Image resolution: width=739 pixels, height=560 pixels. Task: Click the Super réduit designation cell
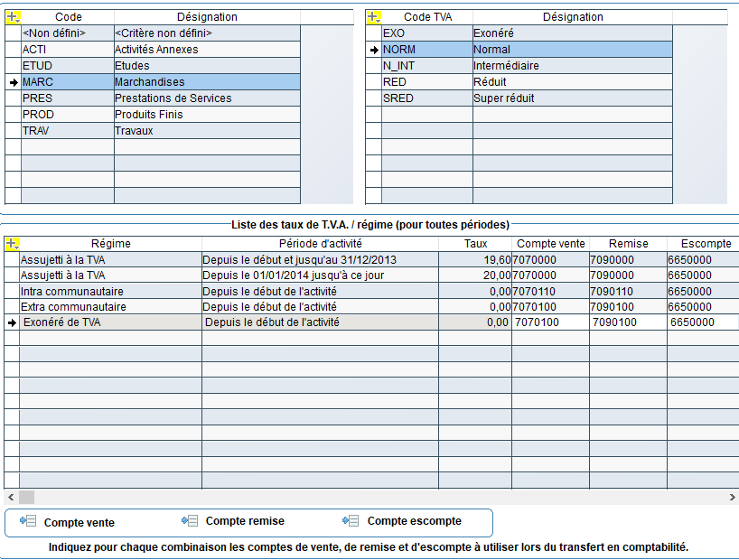click(573, 98)
